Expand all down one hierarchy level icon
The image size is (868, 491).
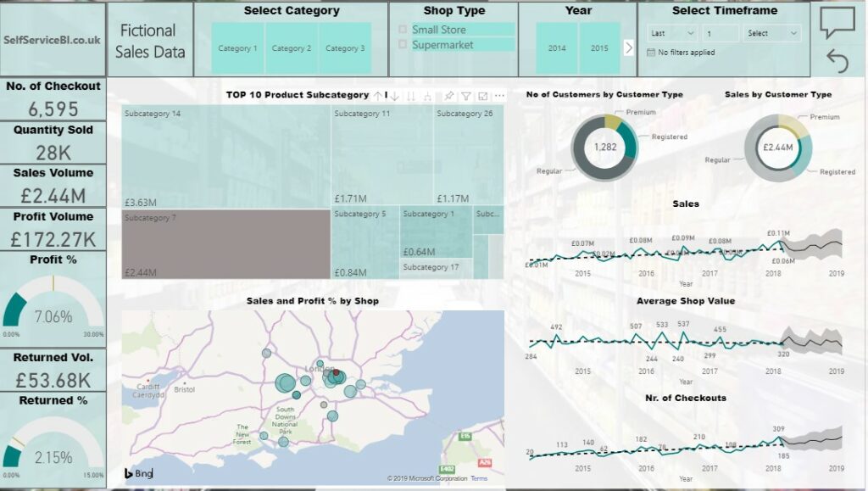(x=427, y=96)
